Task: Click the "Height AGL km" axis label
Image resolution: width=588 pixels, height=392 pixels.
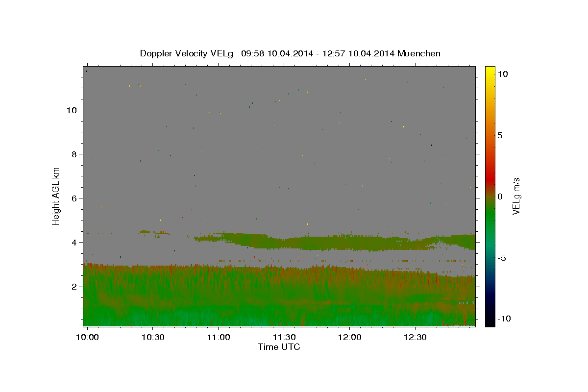Action: [56, 196]
